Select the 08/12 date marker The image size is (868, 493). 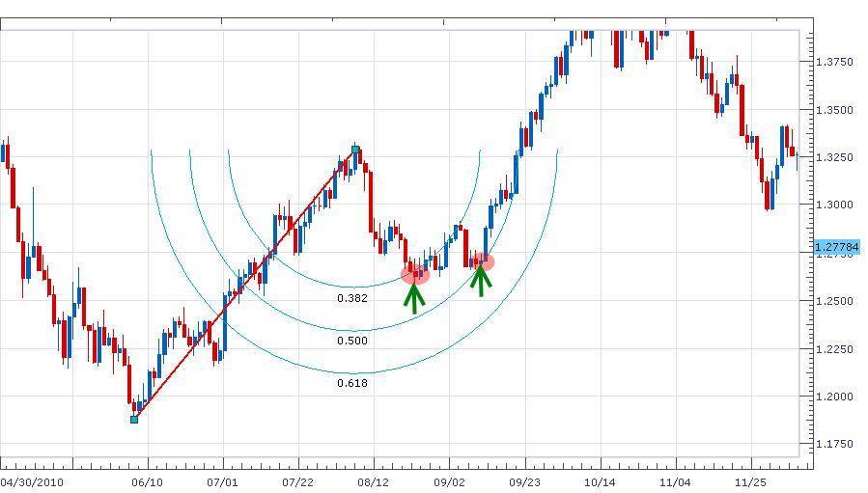coord(373,481)
